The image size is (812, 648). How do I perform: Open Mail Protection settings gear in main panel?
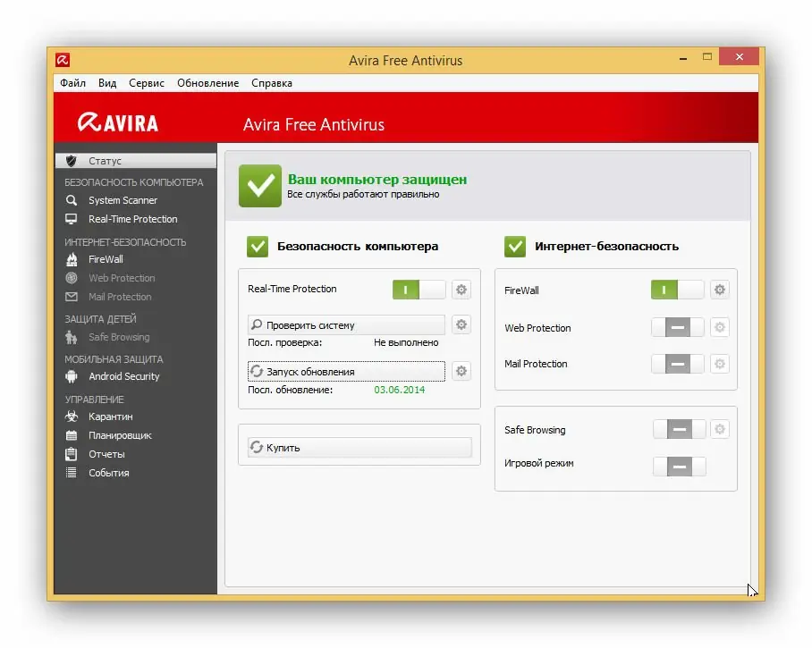[720, 364]
